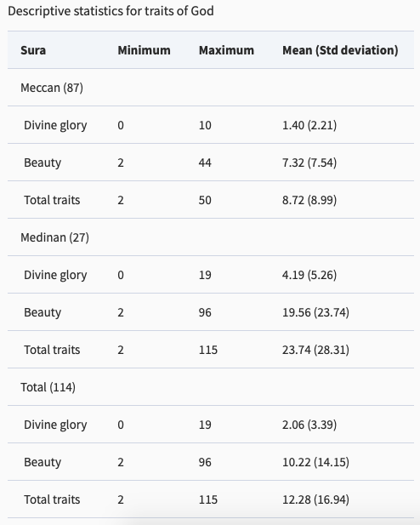
Task: Select Medinan Divine glory mean 4.19 (5.26)
Action: (309, 275)
